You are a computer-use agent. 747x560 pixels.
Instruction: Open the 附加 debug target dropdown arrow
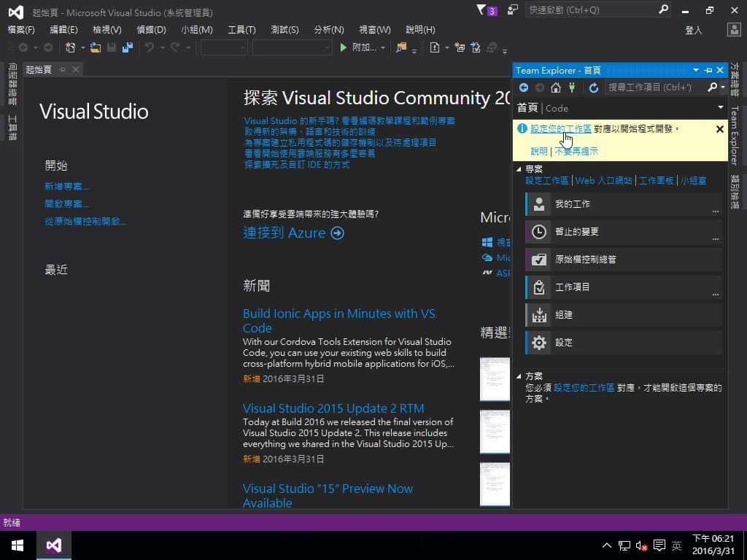click(x=382, y=47)
